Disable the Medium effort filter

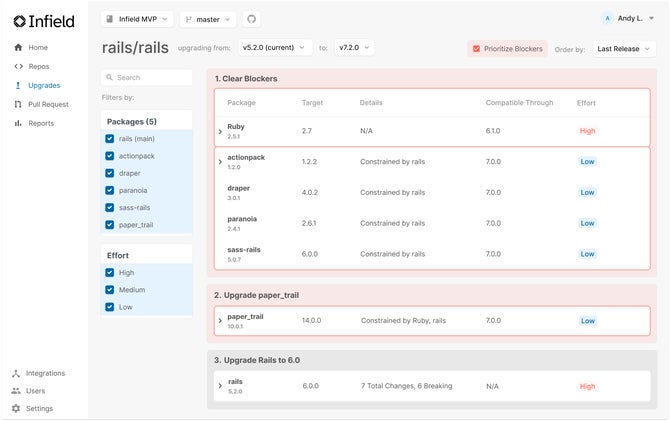point(110,290)
